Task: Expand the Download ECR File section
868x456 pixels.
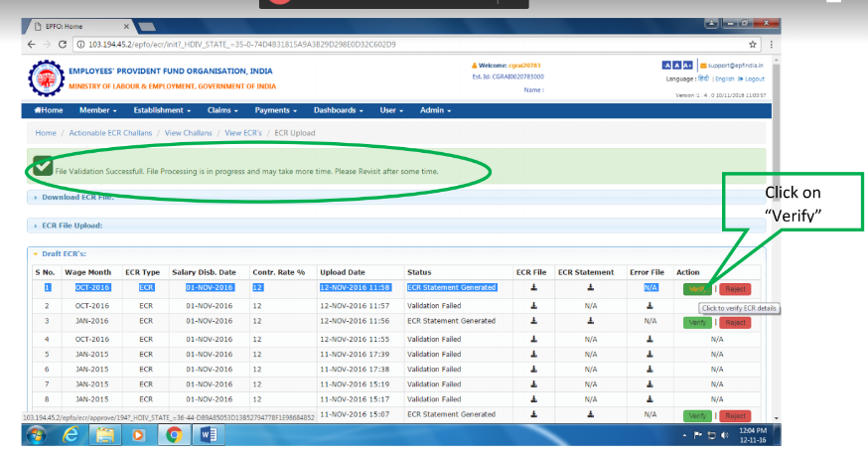Action: click(76, 197)
